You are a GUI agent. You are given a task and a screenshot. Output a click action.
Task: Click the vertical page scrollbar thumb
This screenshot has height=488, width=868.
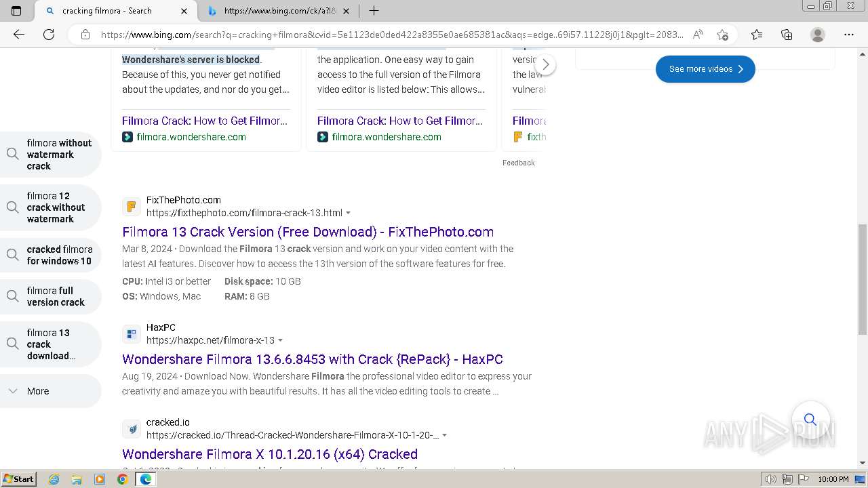pyautogui.click(x=862, y=279)
